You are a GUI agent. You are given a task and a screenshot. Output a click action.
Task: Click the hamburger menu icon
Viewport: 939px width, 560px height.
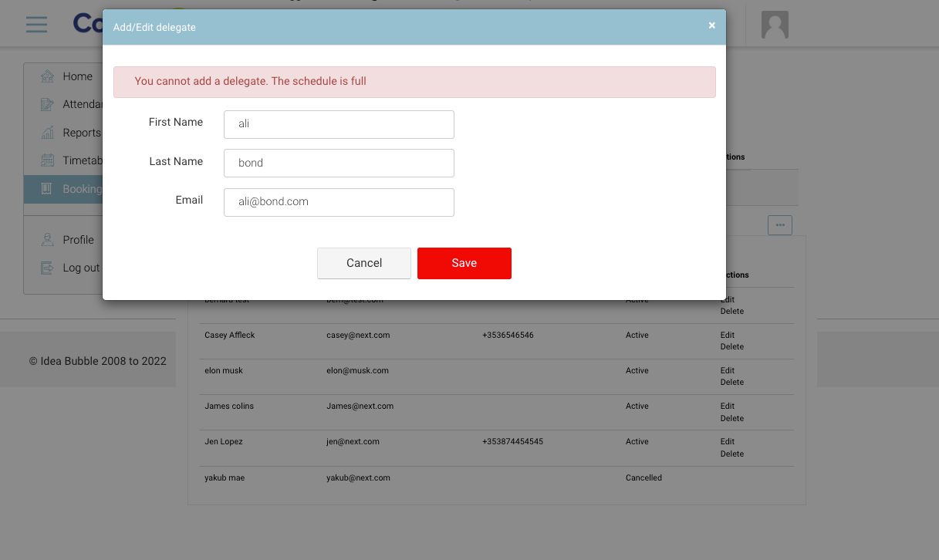coord(36,24)
